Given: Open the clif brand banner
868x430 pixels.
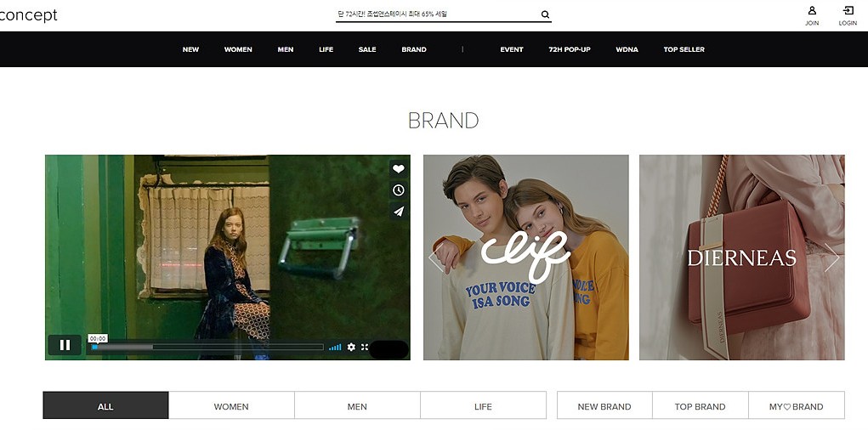Looking at the screenshot, I should 526,257.
